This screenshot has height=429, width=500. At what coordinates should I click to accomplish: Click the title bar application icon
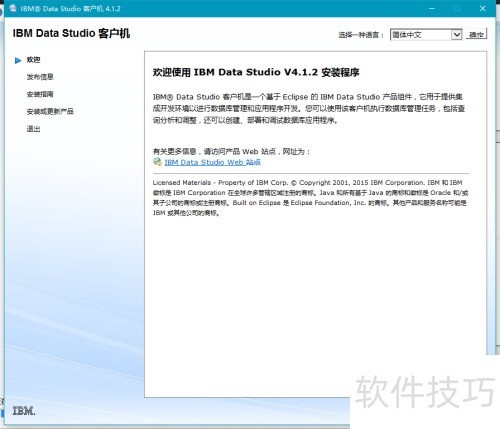[x=13, y=8]
